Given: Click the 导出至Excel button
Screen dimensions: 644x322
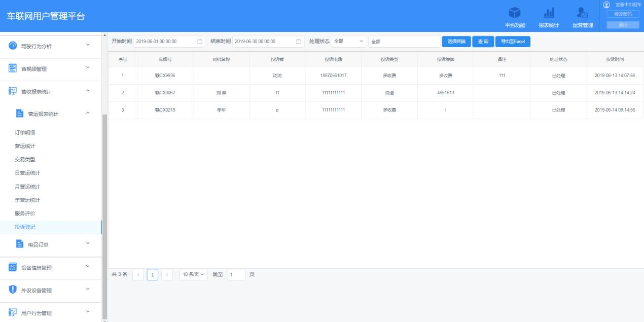Looking at the screenshot, I should 512,42.
